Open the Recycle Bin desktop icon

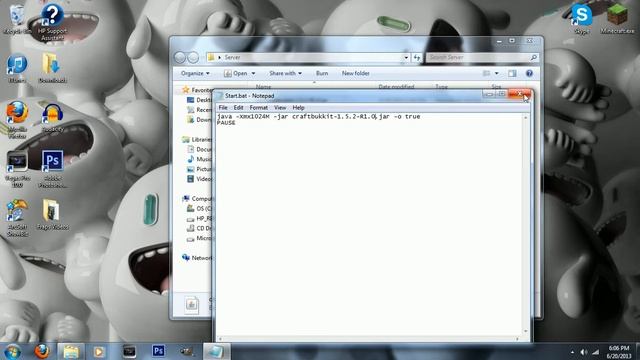coord(17,19)
